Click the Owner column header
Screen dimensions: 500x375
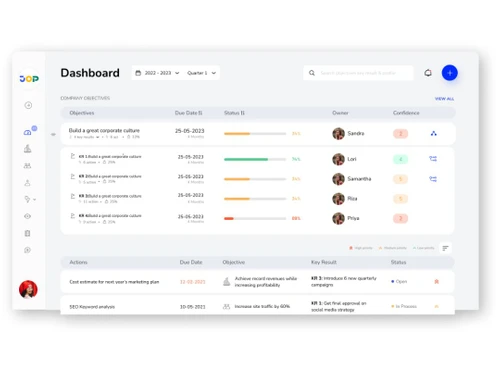pos(340,113)
